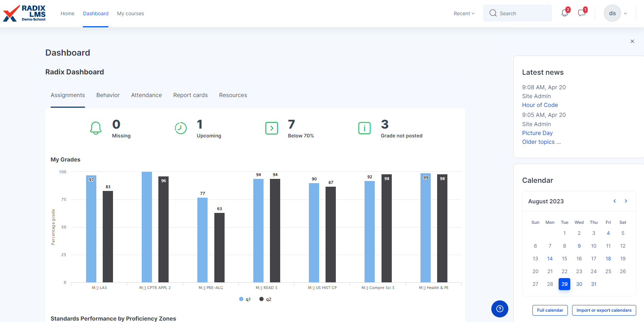Open the blue help question mark button
The height and width of the screenshot is (322, 644).
[x=499, y=309]
